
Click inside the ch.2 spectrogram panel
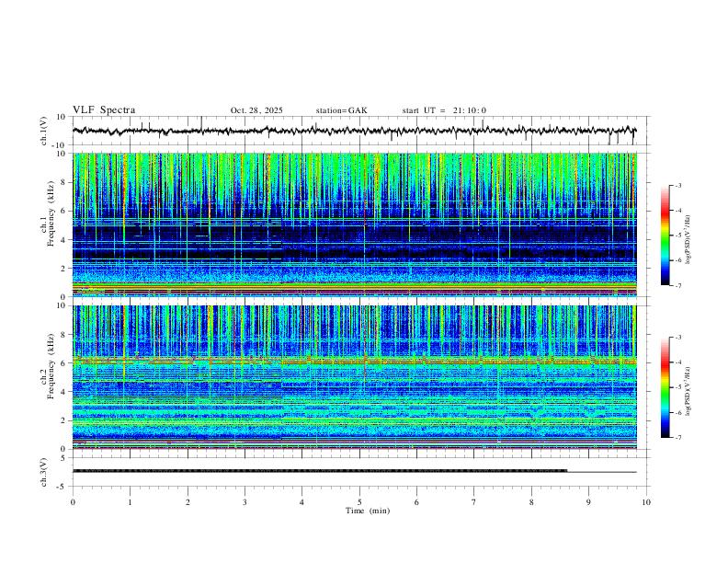(x=359, y=377)
